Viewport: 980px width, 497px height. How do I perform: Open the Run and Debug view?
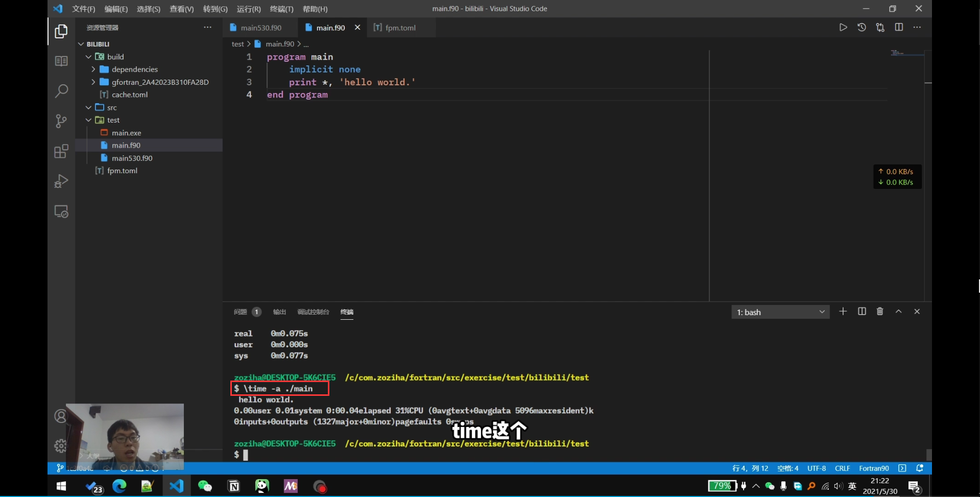pos(61,181)
